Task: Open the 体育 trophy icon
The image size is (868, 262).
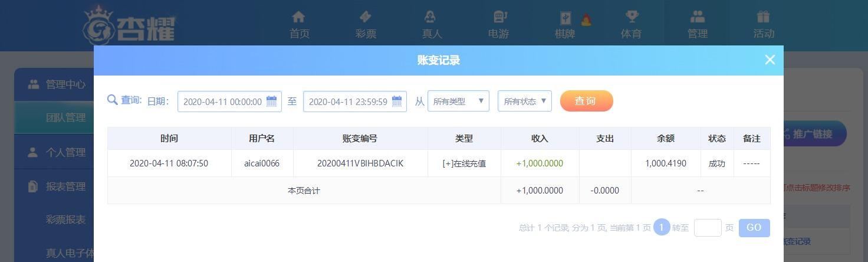Action: click(632, 17)
